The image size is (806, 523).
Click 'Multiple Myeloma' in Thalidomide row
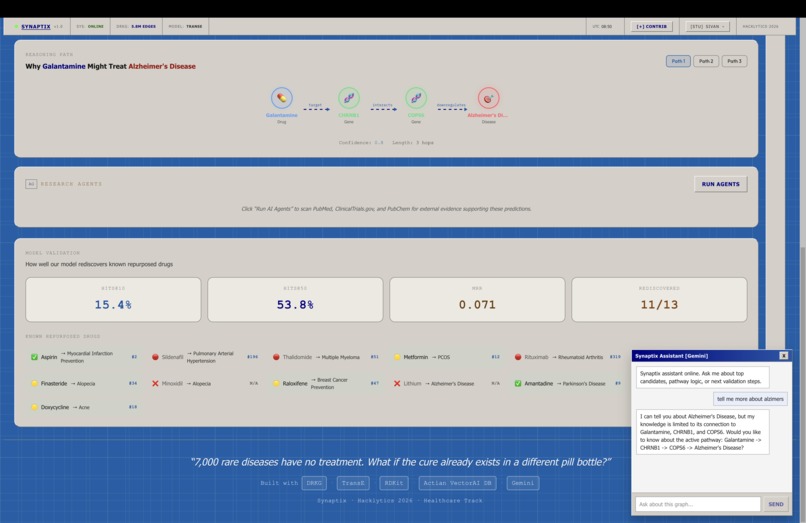[x=340, y=357]
